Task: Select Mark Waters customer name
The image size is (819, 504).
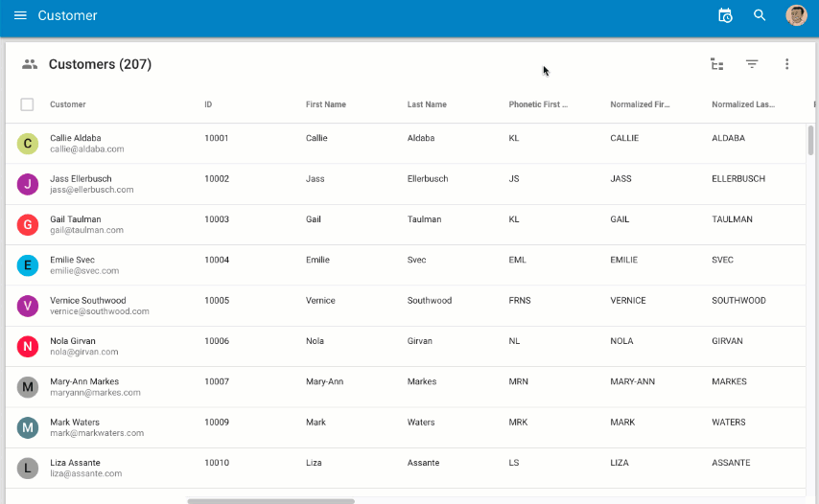Action: point(75,423)
